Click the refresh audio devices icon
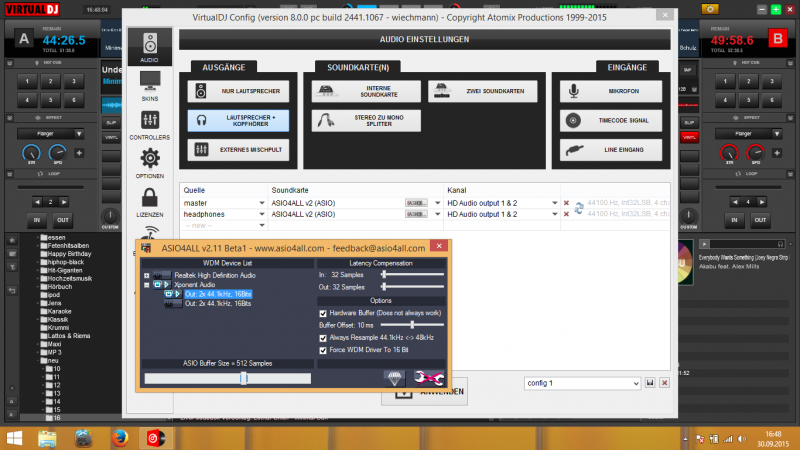 (x=579, y=208)
